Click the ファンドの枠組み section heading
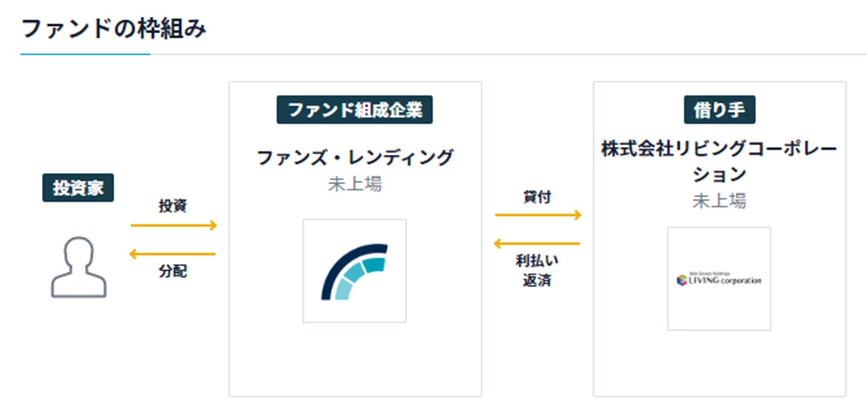Screen dimensions: 868x410 point(113,29)
